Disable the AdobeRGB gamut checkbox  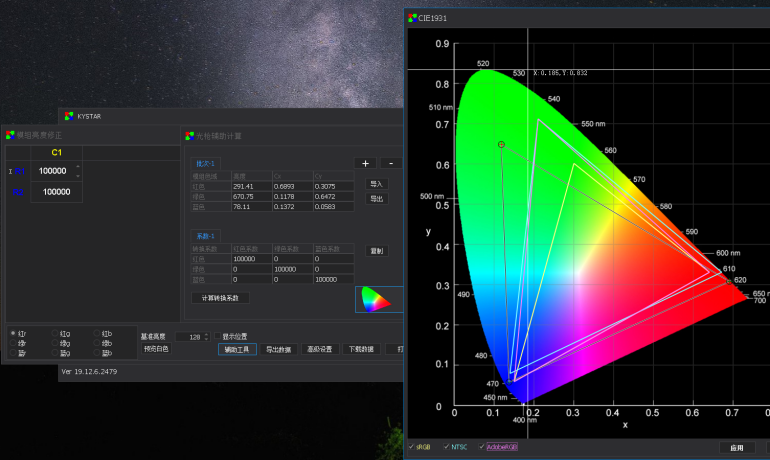[x=482, y=447]
